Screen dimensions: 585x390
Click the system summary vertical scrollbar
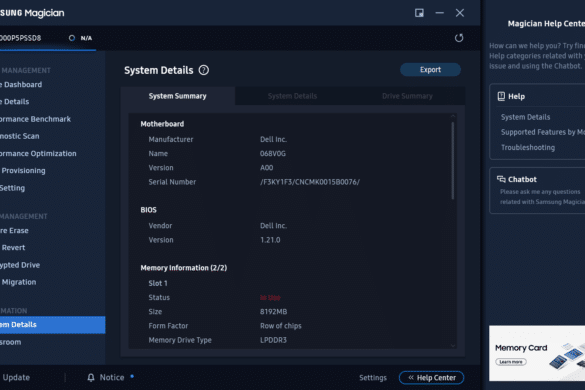453,160
